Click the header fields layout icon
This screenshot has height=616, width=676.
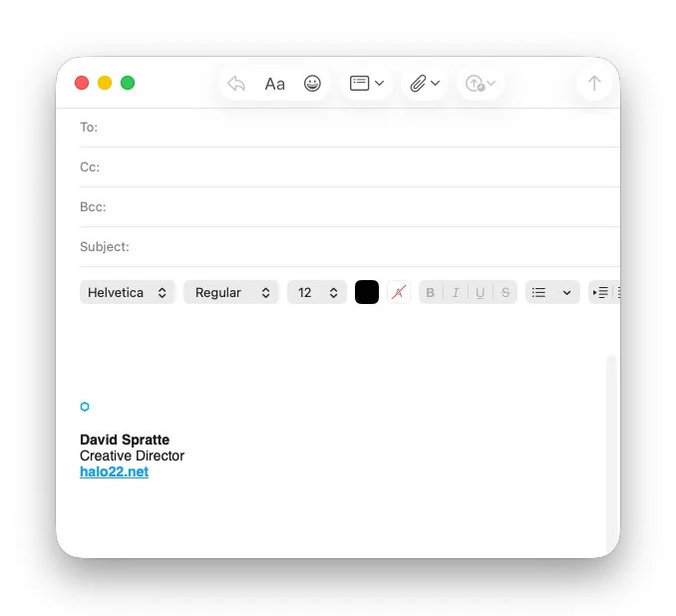point(359,83)
